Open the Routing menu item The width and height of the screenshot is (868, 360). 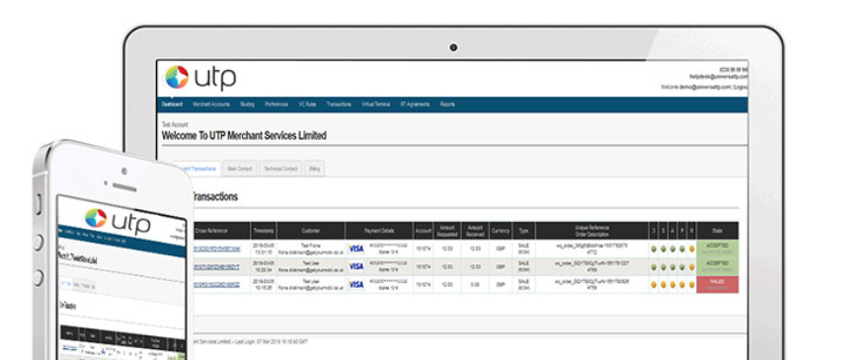pos(248,105)
